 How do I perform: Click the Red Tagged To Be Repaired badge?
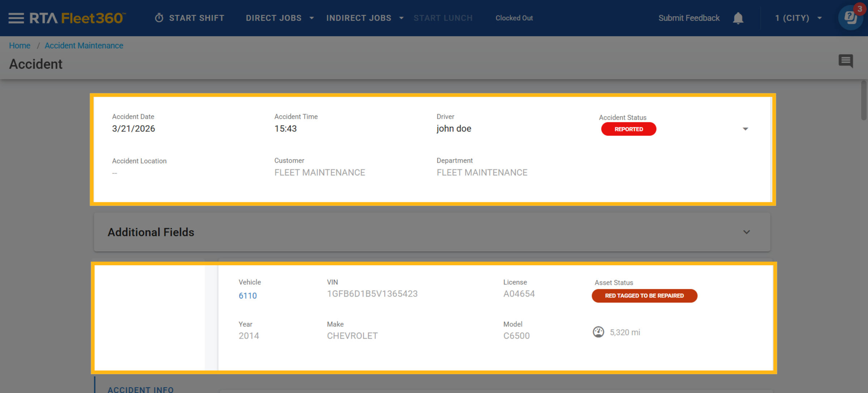644,296
